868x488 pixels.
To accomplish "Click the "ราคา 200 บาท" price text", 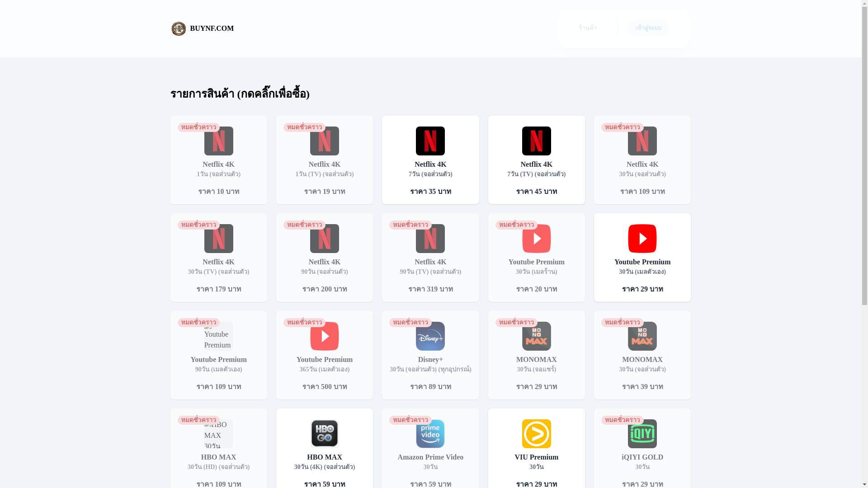I will point(325,289).
